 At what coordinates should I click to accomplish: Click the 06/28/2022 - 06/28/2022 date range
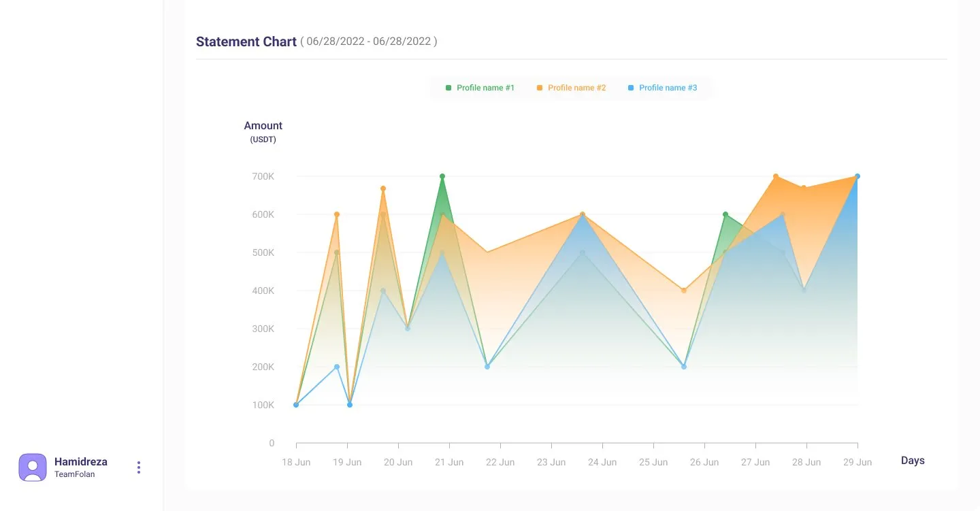click(x=369, y=42)
